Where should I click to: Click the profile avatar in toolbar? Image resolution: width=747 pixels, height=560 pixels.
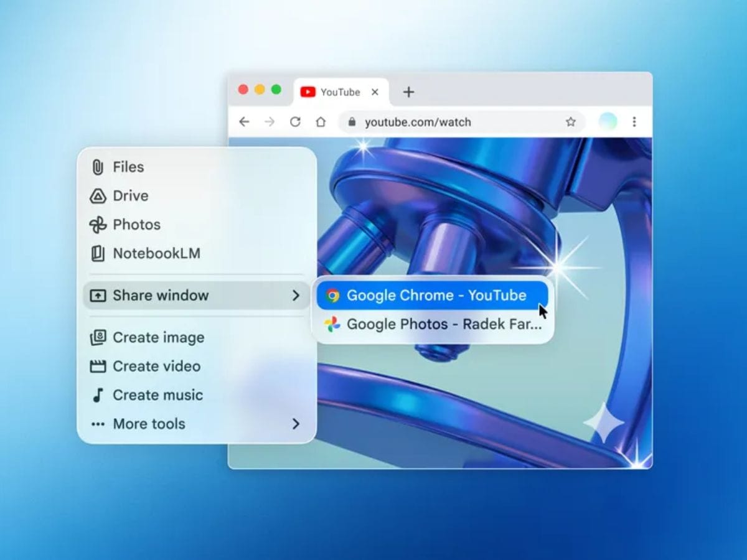(608, 122)
